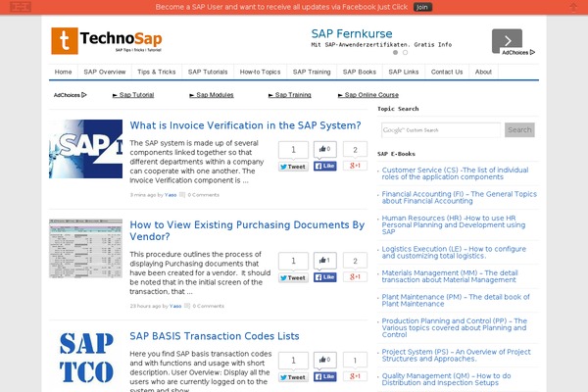Open the Project System (PS) e-book link
The width and height of the screenshot is (588, 392).
click(456, 355)
